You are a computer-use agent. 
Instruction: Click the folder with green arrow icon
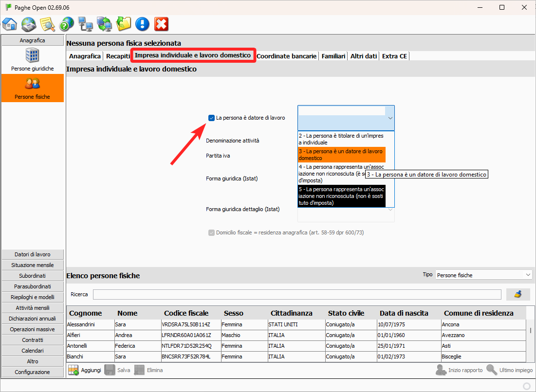[123, 23]
